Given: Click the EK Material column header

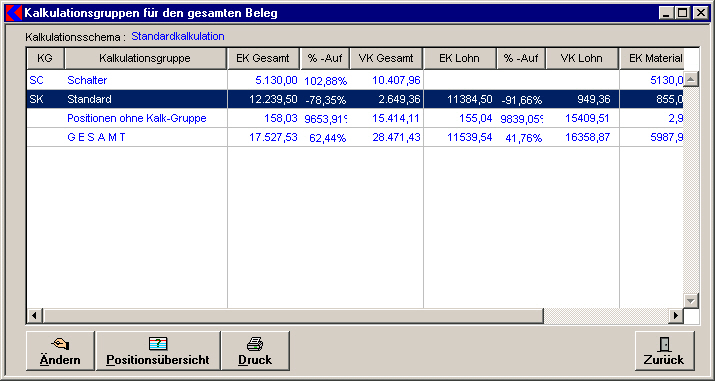Looking at the screenshot, I should click(652, 58).
